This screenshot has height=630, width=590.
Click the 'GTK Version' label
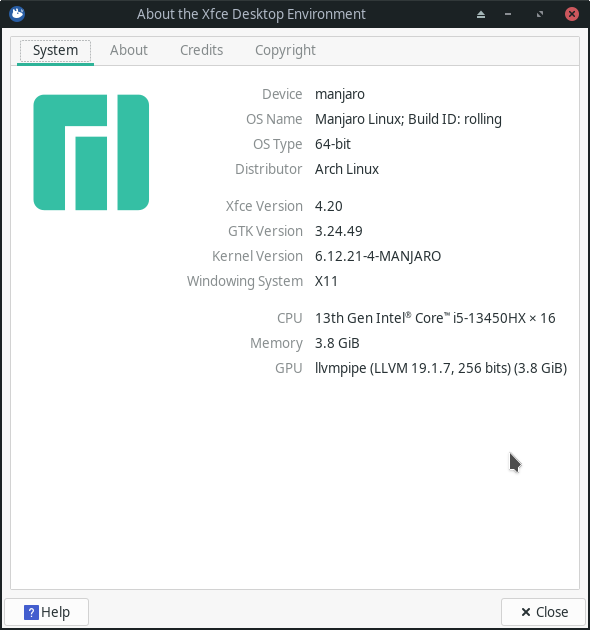tap(265, 231)
